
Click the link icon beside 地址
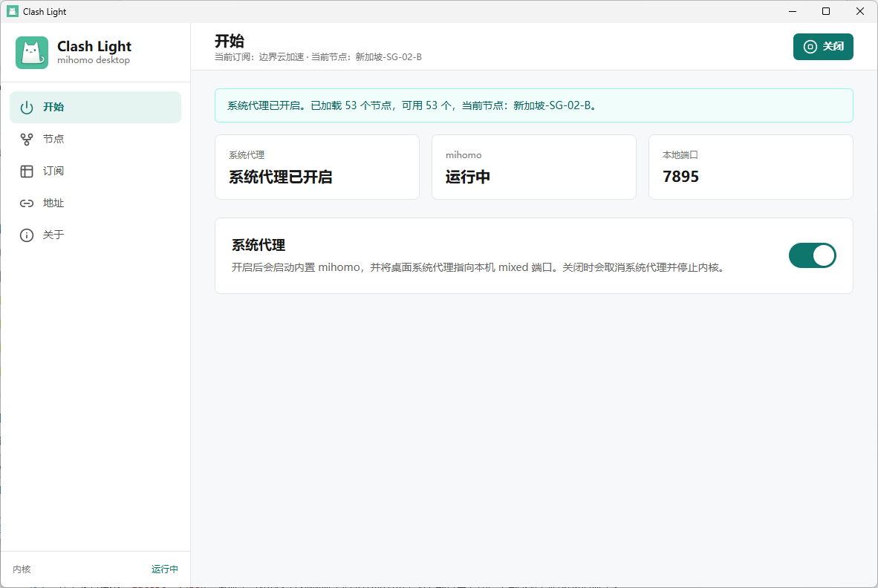pos(26,203)
